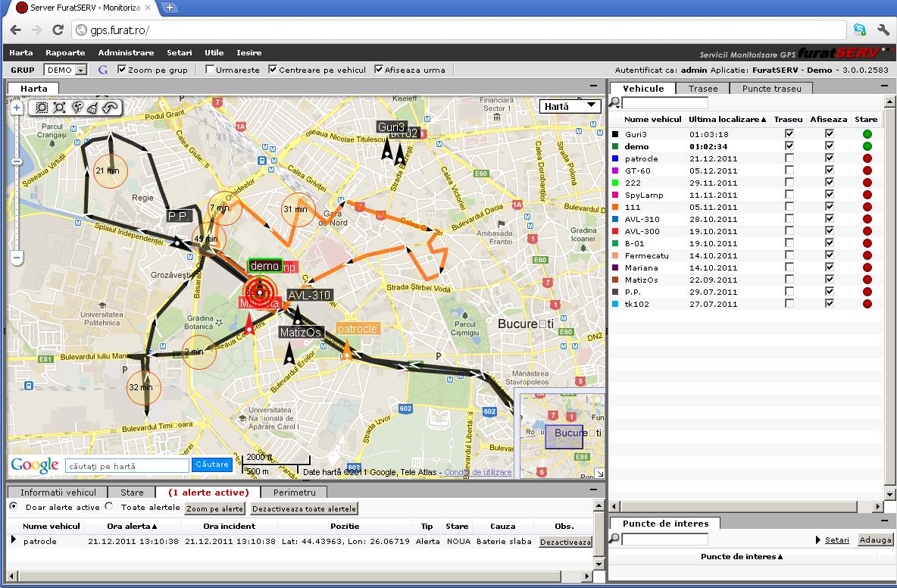Select the AVL-310 vehicle marker on map
Image resolution: width=897 pixels, height=588 pixels.
point(297,314)
